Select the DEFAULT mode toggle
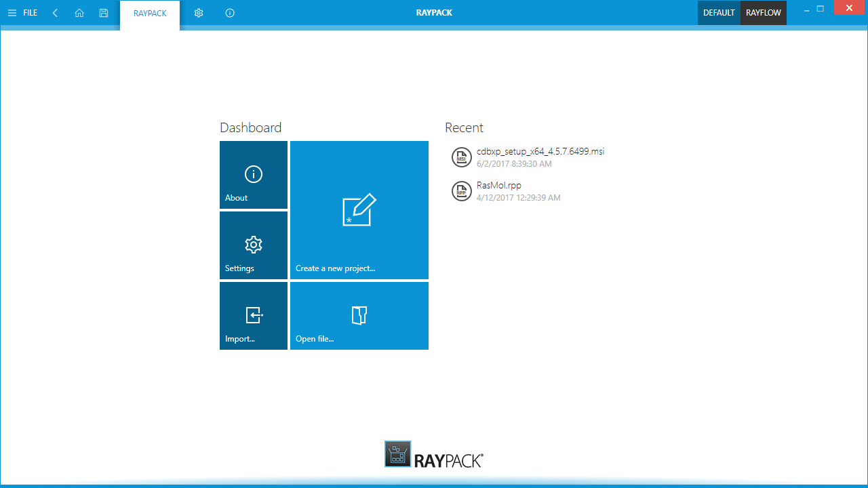Viewport: 868px width, 488px height. point(719,12)
